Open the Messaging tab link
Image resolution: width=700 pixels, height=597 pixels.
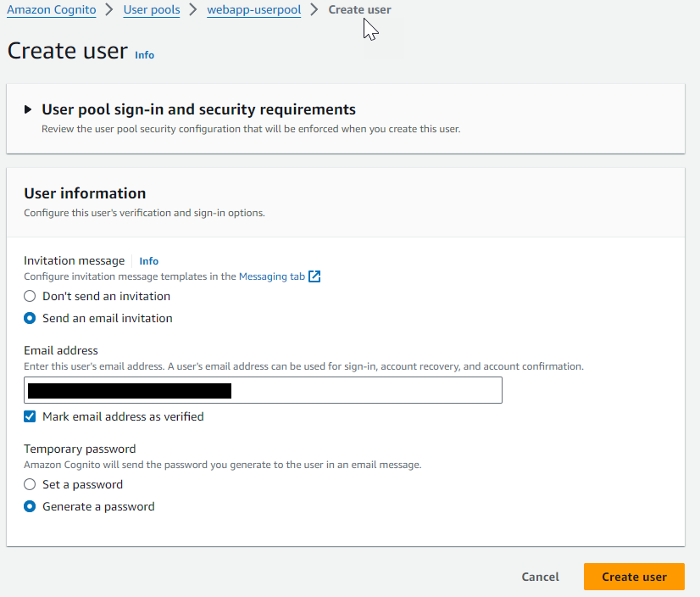coord(271,276)
